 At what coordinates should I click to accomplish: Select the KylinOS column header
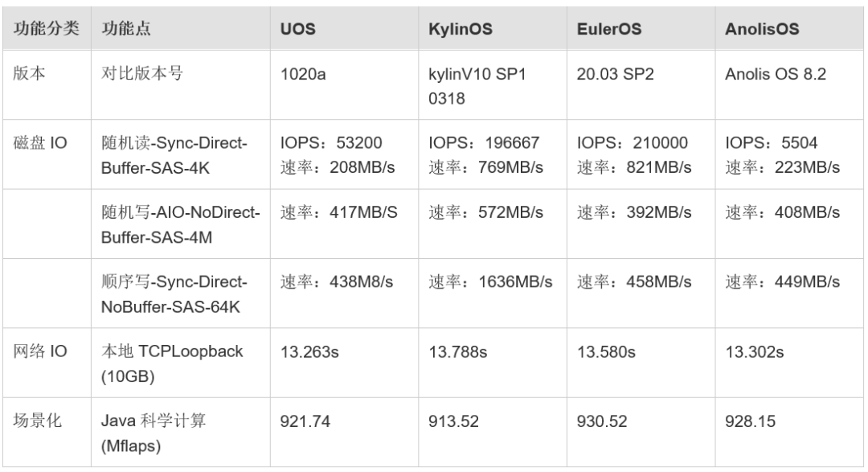493,28
